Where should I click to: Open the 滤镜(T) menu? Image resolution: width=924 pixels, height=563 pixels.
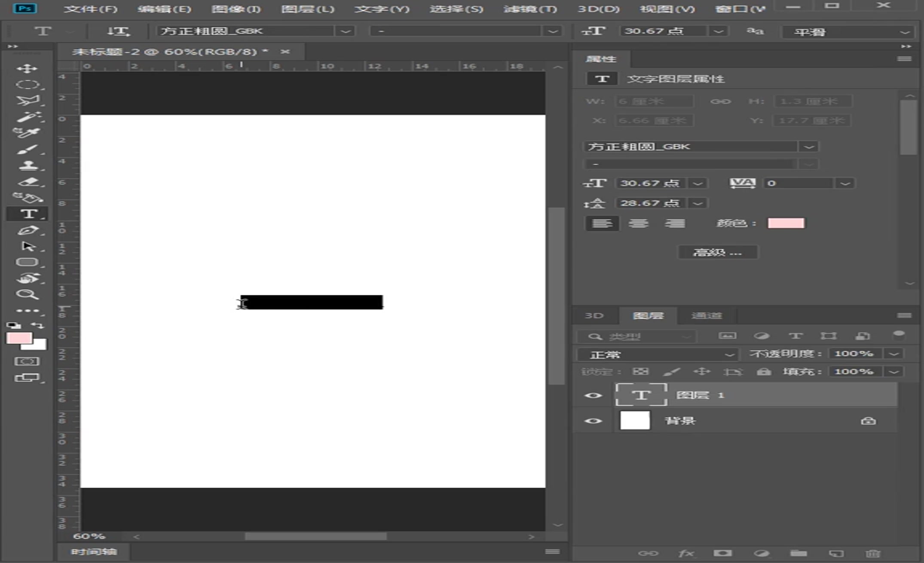[x=530, y=9]
